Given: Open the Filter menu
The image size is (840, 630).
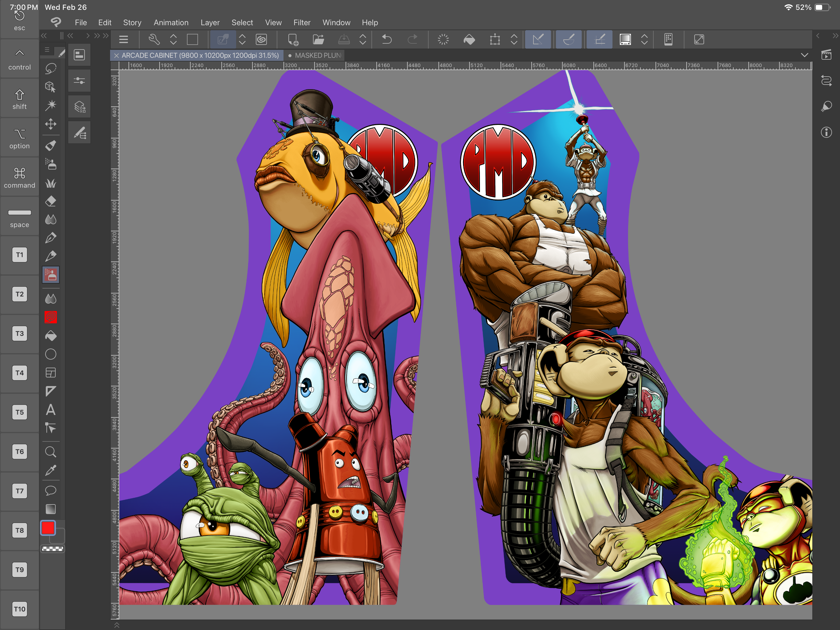Looking at the screenshot, I should point(302,22).
